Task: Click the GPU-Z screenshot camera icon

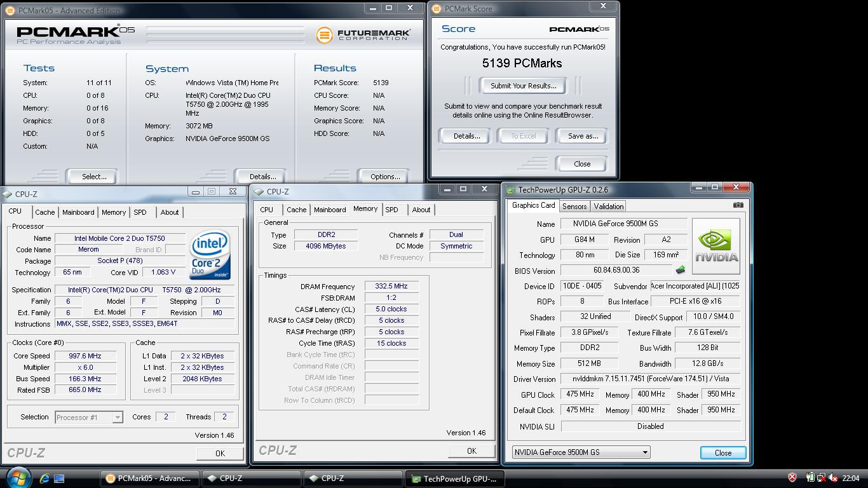Action: 738,205
